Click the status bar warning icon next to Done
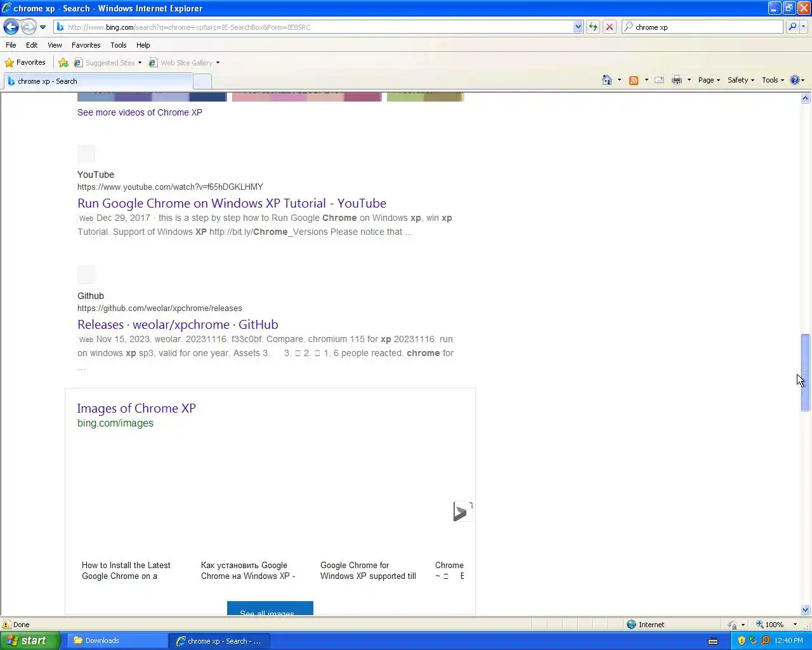This screenshot has height=650, width=812. pos(7,624)
